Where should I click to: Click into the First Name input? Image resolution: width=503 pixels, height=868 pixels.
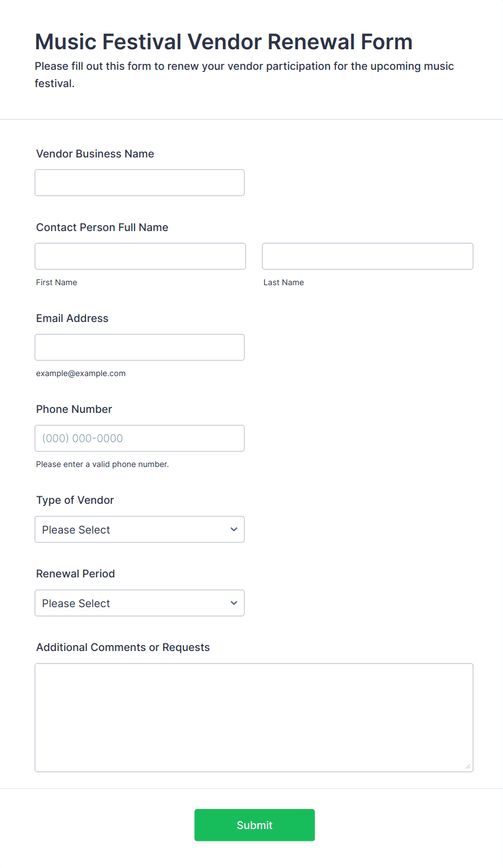(140, 257)
